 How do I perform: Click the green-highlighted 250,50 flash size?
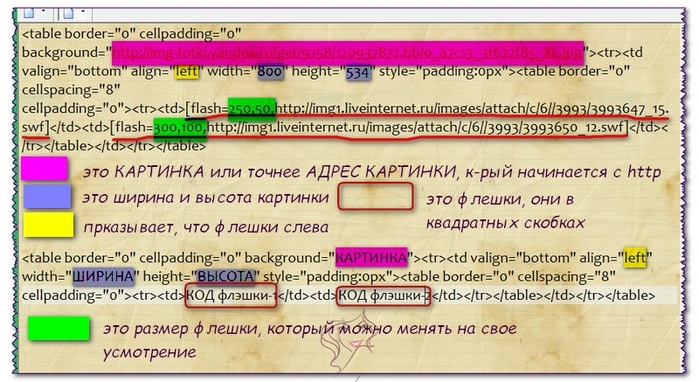click(x=252, y=110)
